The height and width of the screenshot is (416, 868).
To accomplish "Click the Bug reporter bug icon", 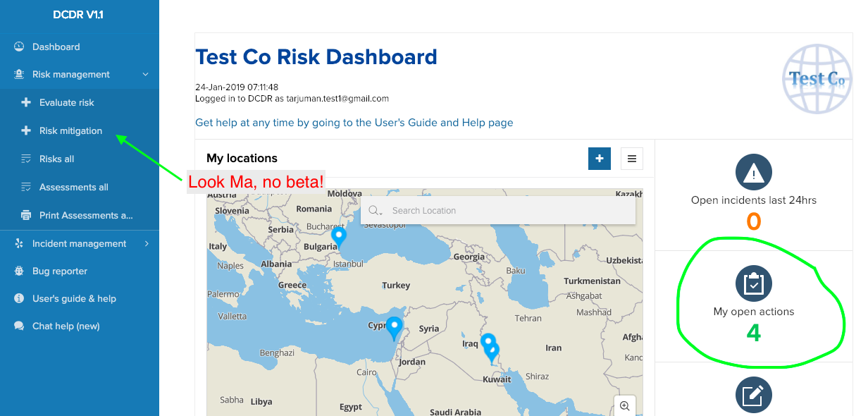I will [x=19, y=271].
